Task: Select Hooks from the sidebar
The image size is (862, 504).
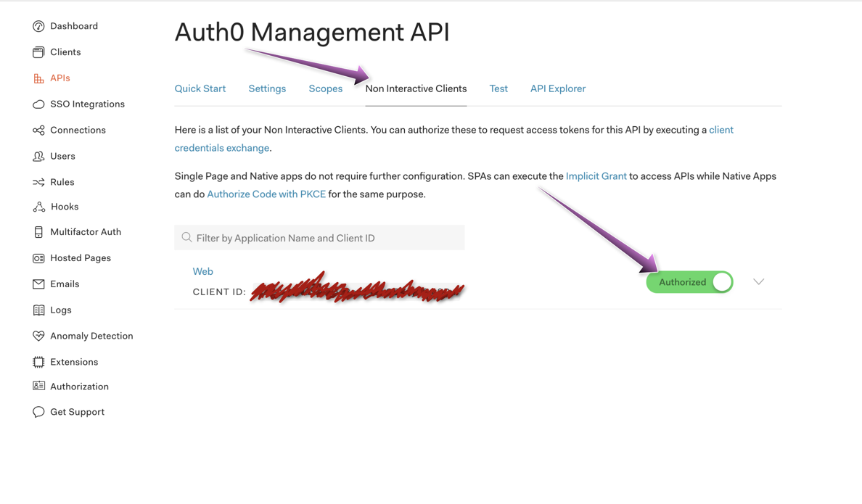Action: [63, 206]
